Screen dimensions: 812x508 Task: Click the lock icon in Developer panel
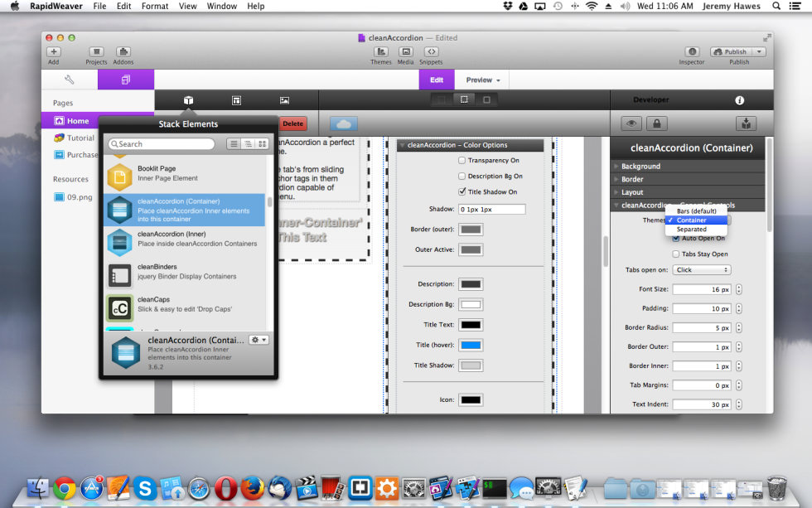(x=656, y=123)
